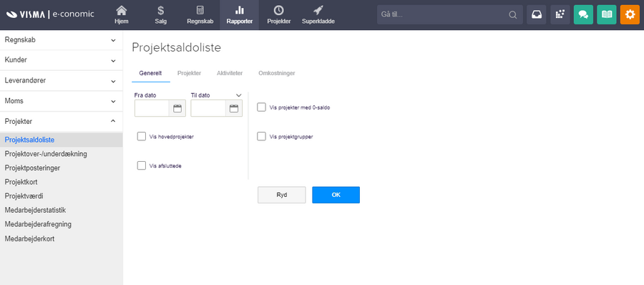Open the Til dato dropdown arrow

tap(238, 95)
